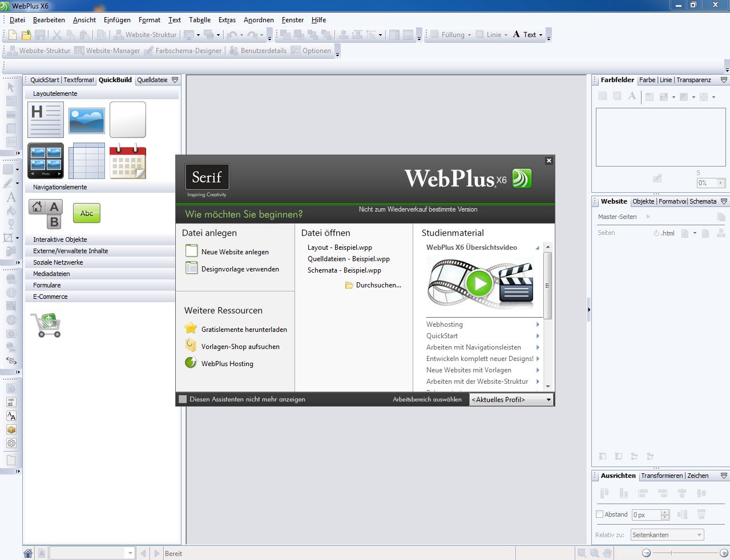730x560 pixels.
Task: Click Gratiselemente herunterladen
Action: pos(244,329)
